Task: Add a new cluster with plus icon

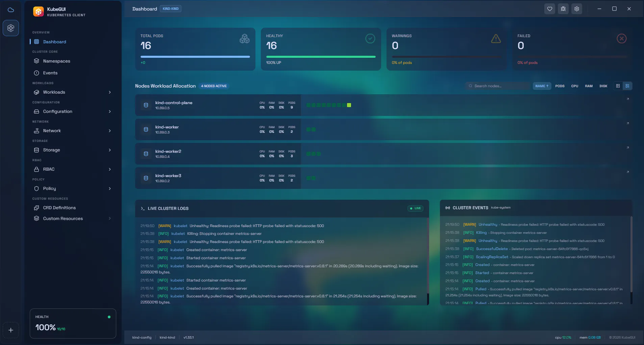Action: tap(11, 330)
